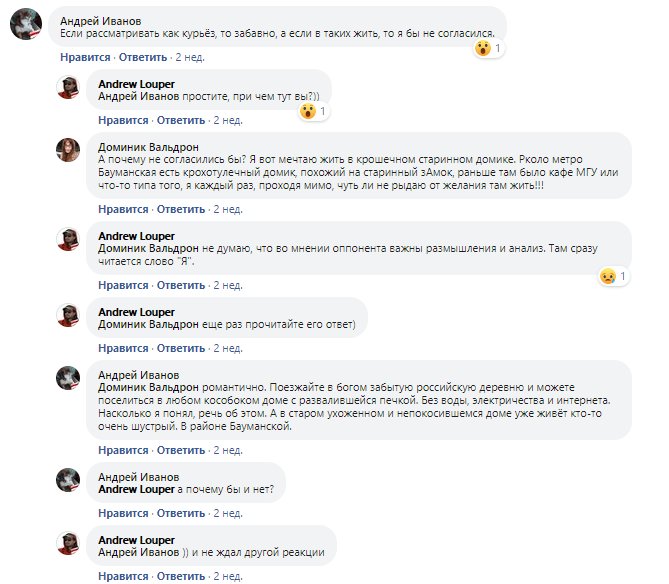Screen dimensions: 669x584
Task: Reply to Доминик Вальдрон's comment about the tiny house
Action: [x=180, y=209]
